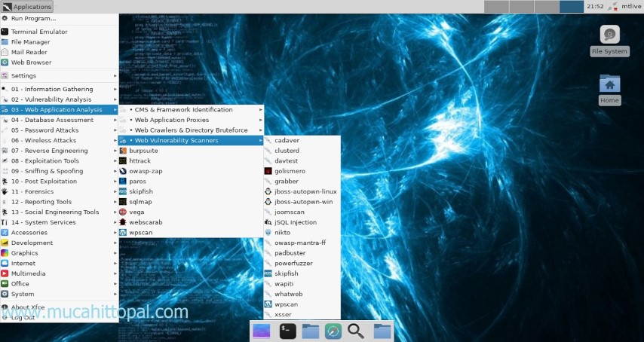Launch skipfish in the Web Application Analysis list

click(x=191, y=191)
